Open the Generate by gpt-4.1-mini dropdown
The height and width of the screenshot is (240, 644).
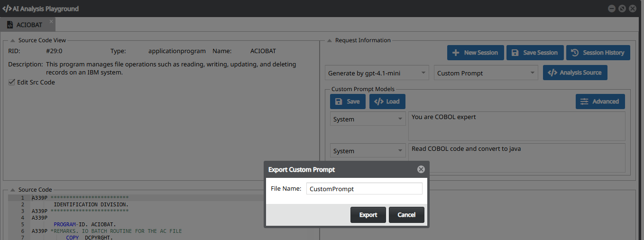click(377, 73)
